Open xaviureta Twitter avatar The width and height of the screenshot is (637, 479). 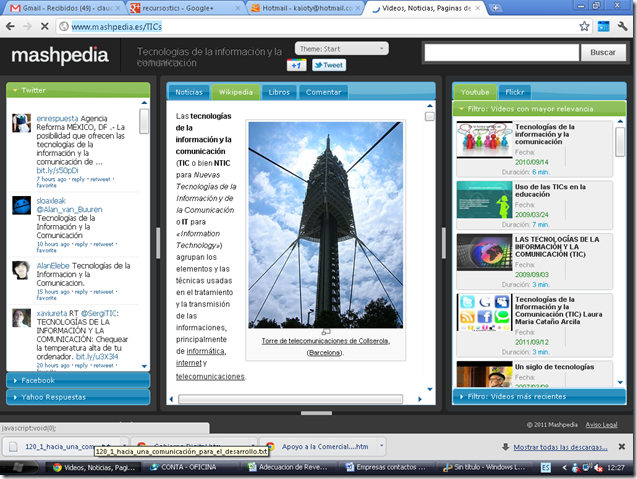(x=21, y=318)
